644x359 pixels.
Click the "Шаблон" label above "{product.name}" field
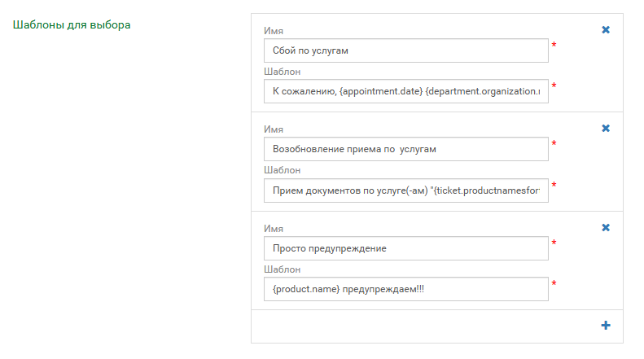[x=283, y=269]
